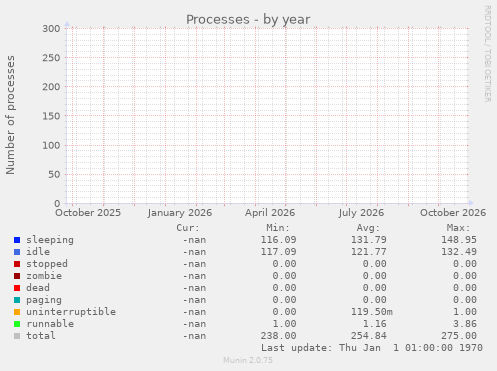Image resolution: width=497 pixels, height=371 pixels.
Task: Select the 'stopped' legend label
Action: tap(47, 264)
